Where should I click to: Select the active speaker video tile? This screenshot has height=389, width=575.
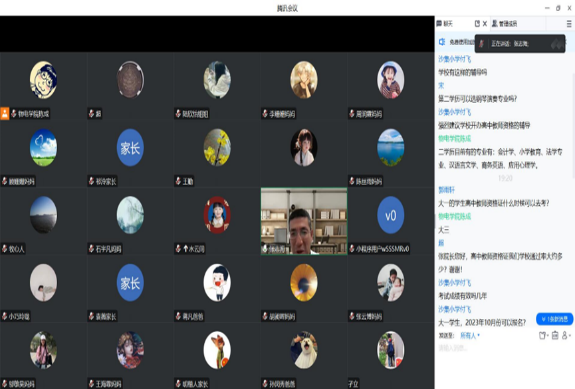[304, 221]
